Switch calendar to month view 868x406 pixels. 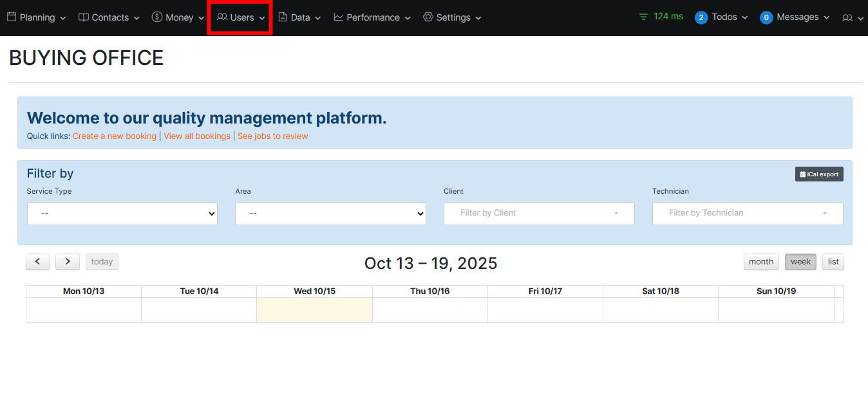tap(760, 262)
